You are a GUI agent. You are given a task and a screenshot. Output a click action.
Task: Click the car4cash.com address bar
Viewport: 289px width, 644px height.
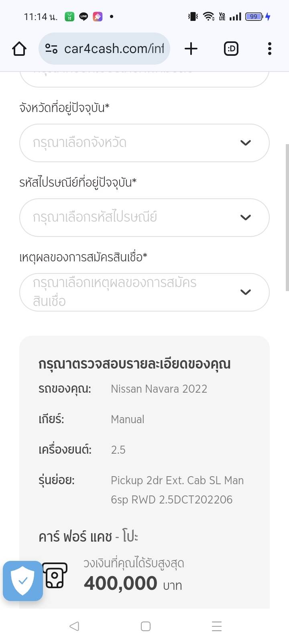pyautogui.click(x=114, y=49)
